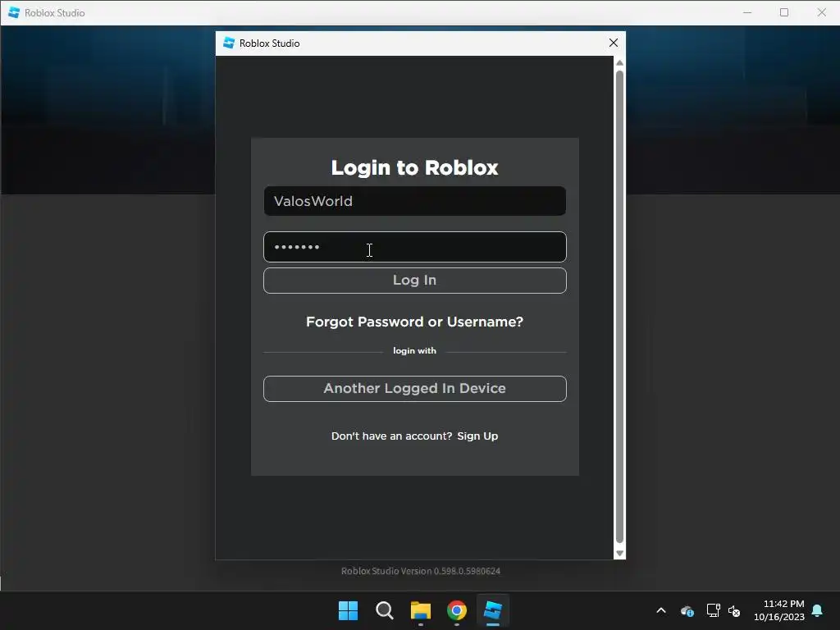Open the Windows Start menu

(x=348, y=610)
